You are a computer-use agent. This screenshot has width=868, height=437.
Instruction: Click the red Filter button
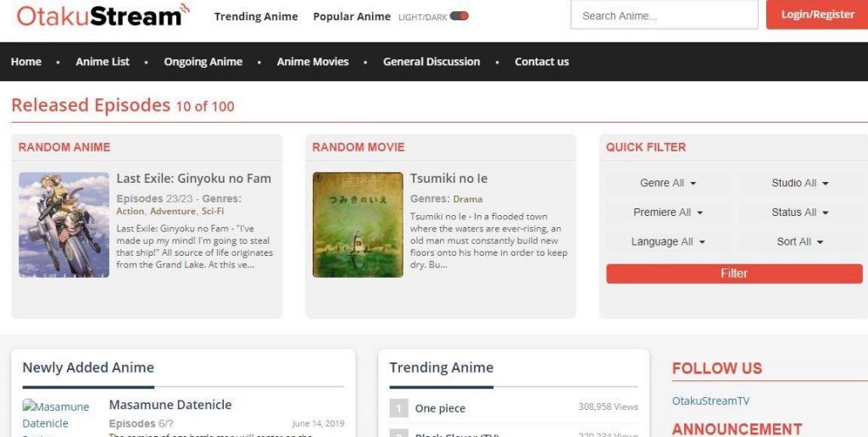point(734,274)
